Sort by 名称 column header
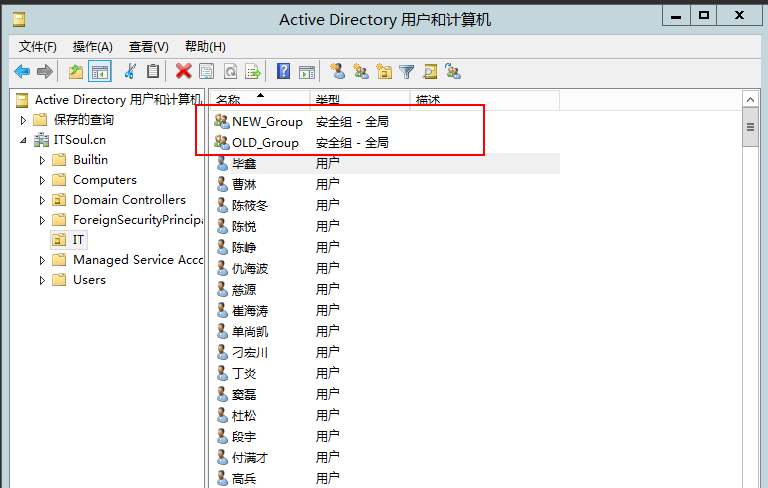768x488 pixels. click(260, 100)
